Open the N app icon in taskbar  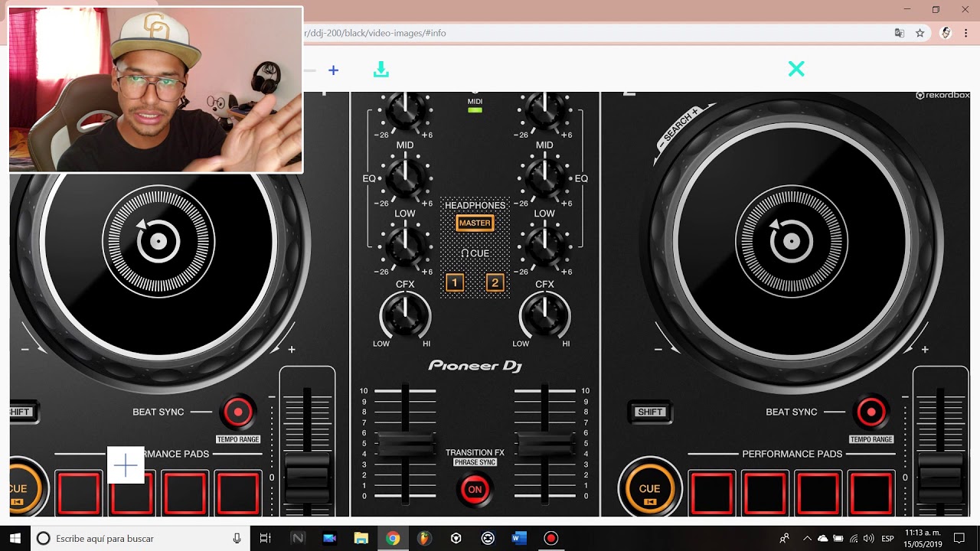click(x=298, y=538)
